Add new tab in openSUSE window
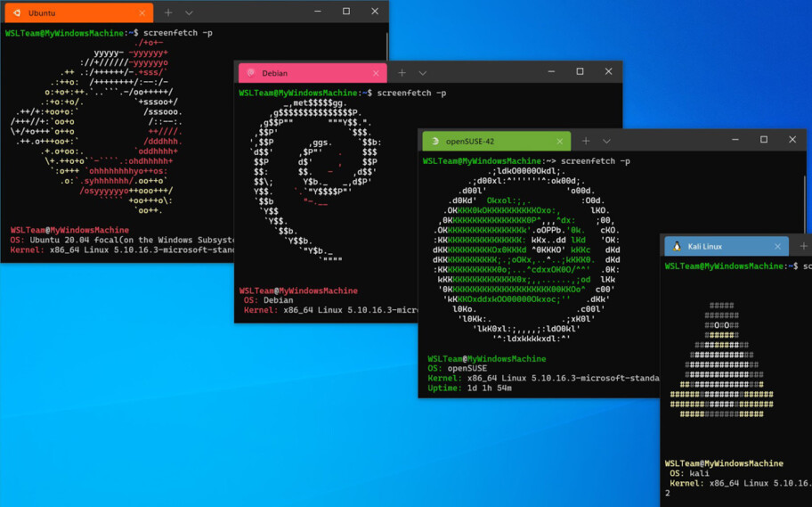 pos(586,141)
